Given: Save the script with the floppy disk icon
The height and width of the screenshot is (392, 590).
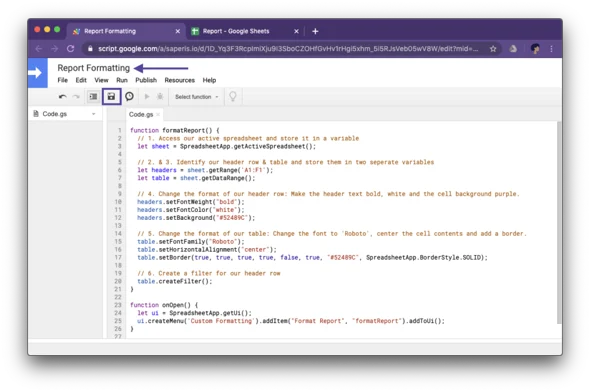Looking at the screenshot, I should (111, 97).
